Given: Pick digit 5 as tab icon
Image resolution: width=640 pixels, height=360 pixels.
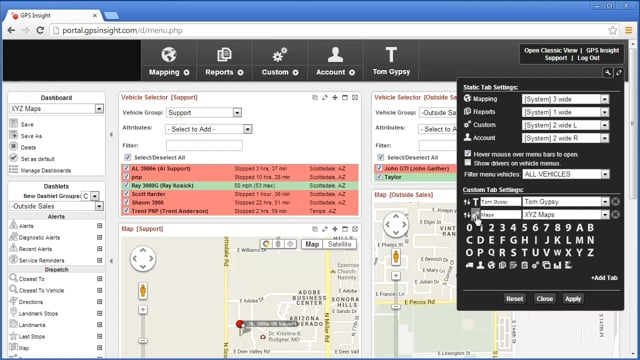Looking at the screenshot, I should tap(524, 228).
